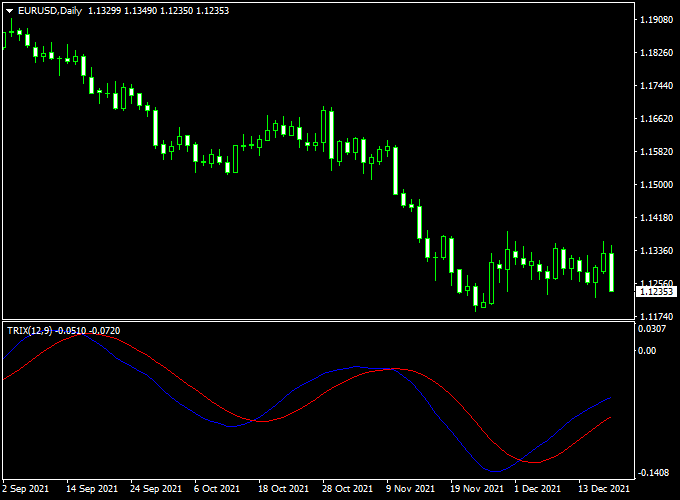This screenshot has height=500, width=680.
Task: Click the OHLC values 1.13299 1.13490 1.12350 1.12353
Action: 158,11
